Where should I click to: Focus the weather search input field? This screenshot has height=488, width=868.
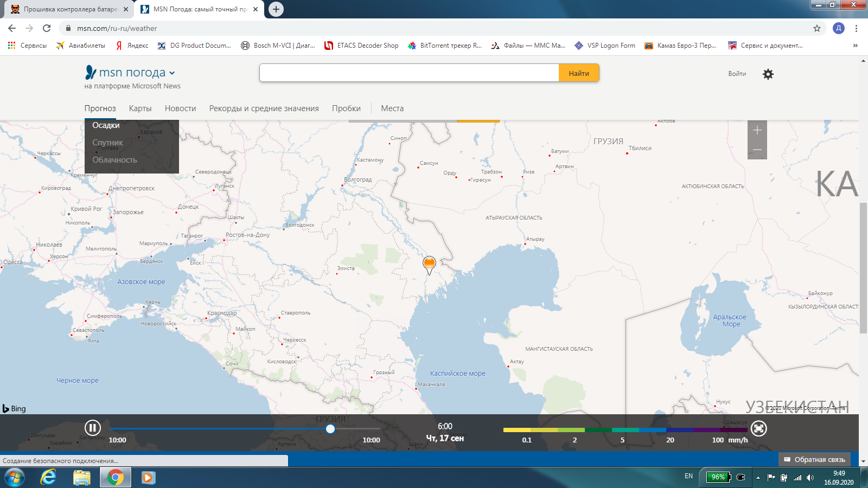pos(409,73)
